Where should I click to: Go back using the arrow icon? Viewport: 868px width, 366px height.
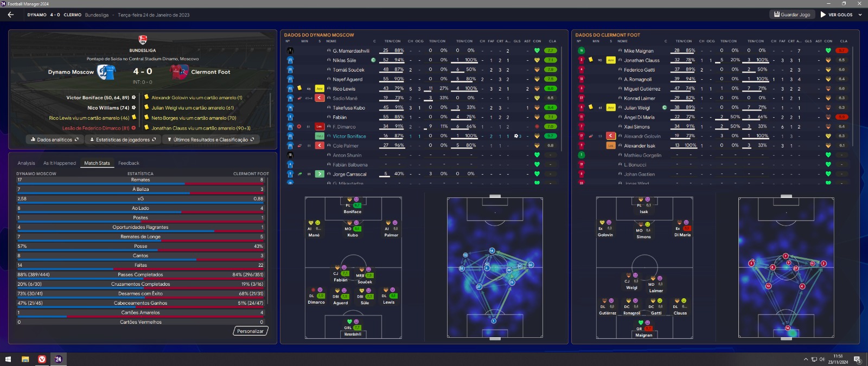[x=10, y=15]
